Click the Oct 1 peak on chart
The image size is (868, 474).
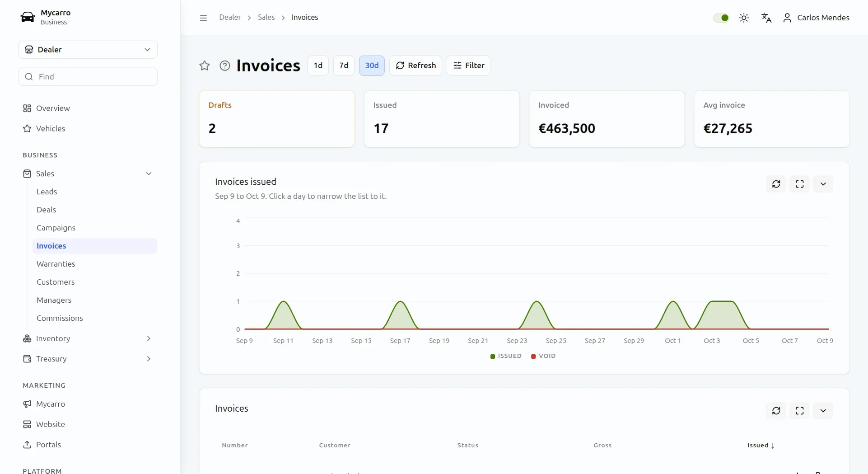click(x=673, y=302)
